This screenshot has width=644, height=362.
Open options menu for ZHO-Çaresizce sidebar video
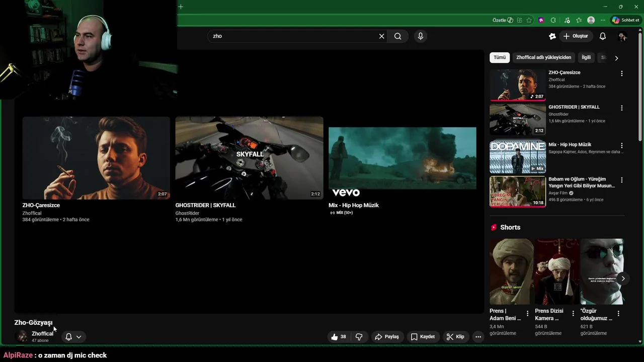(x=622, y=73)
